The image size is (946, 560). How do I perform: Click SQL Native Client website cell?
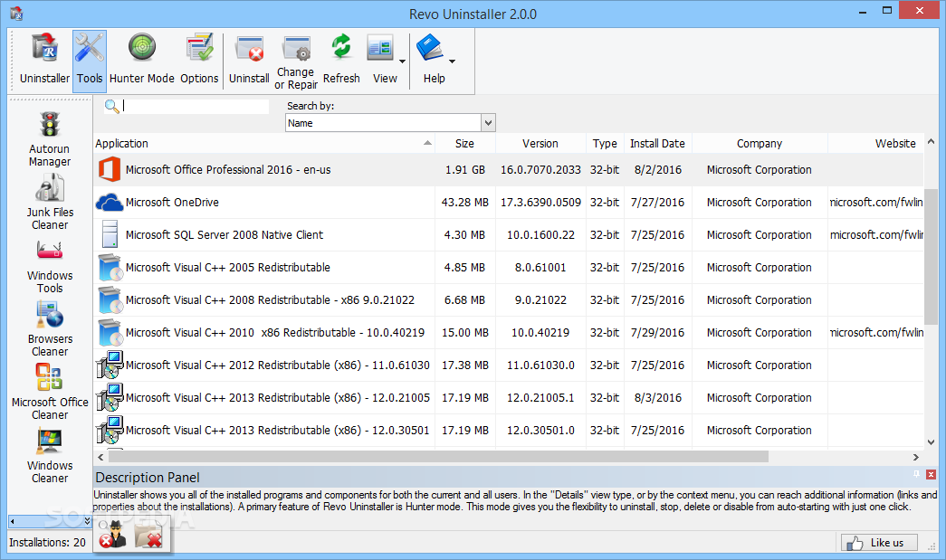coord(876,235)
